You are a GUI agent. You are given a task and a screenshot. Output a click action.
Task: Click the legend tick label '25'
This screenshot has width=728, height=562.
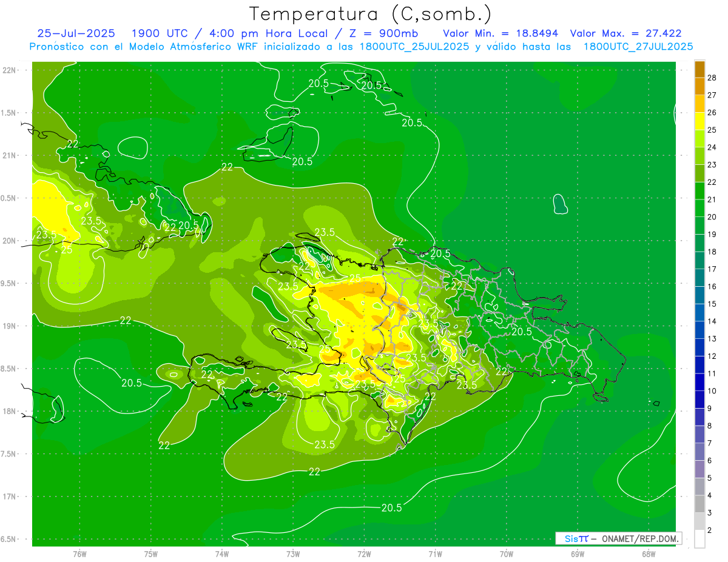coord(713,130)
